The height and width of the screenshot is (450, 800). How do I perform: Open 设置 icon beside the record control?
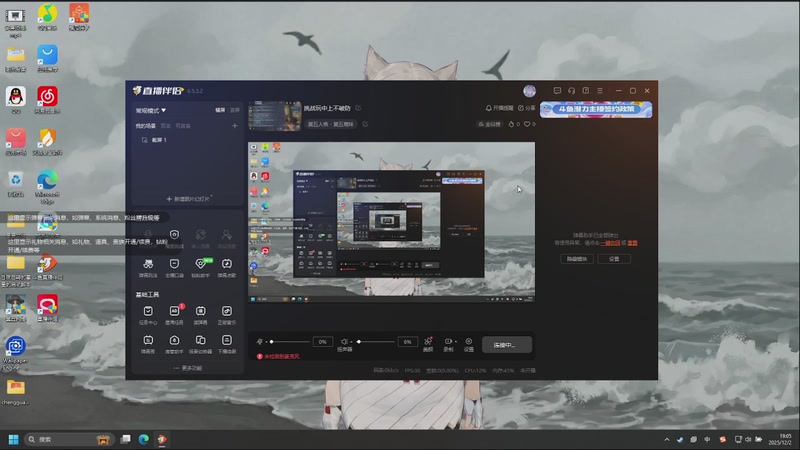click(468, 341)
